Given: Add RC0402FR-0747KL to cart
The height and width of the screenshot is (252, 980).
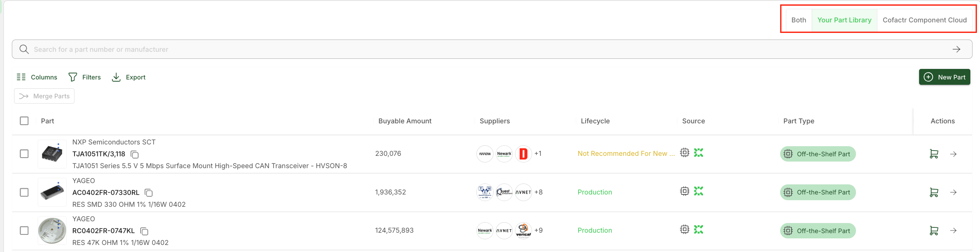Looking at the screenshot, I should 934,230.
